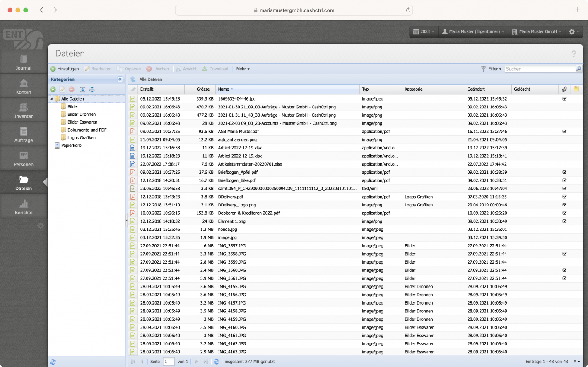Click the Download button in the toolbar
588x367 pixels.
coord(215,69)
